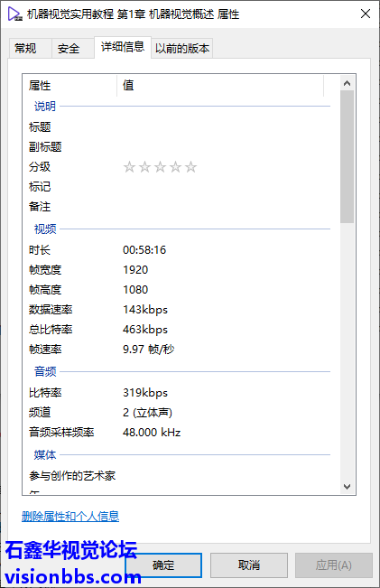380x588 pixels.
Task: Open 删除属性和个人信息 link
Action: pyautogui.click(x=70, y=517)
